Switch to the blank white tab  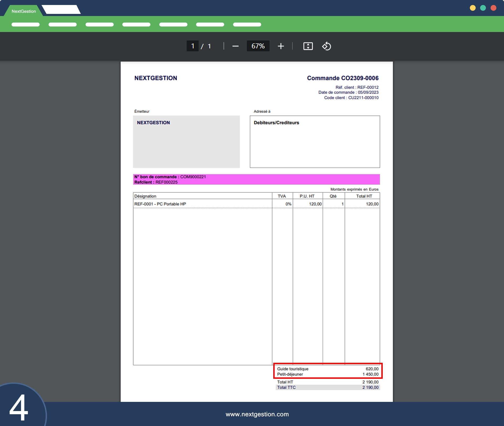(x=61, y=10)
